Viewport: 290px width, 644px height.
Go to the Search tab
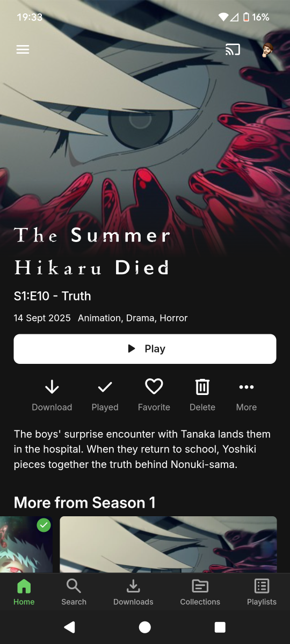click(x=74, y=592)
